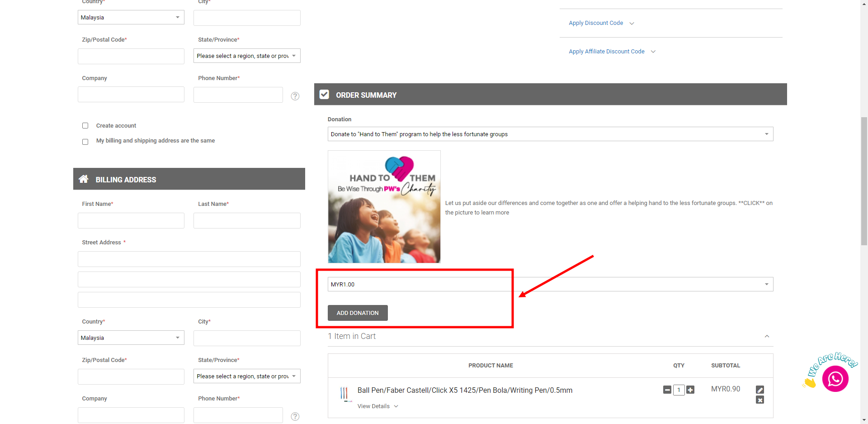The image size is (868, 424).
Task: Remove the Ball Pen item with the X icon
Action: 760,400
